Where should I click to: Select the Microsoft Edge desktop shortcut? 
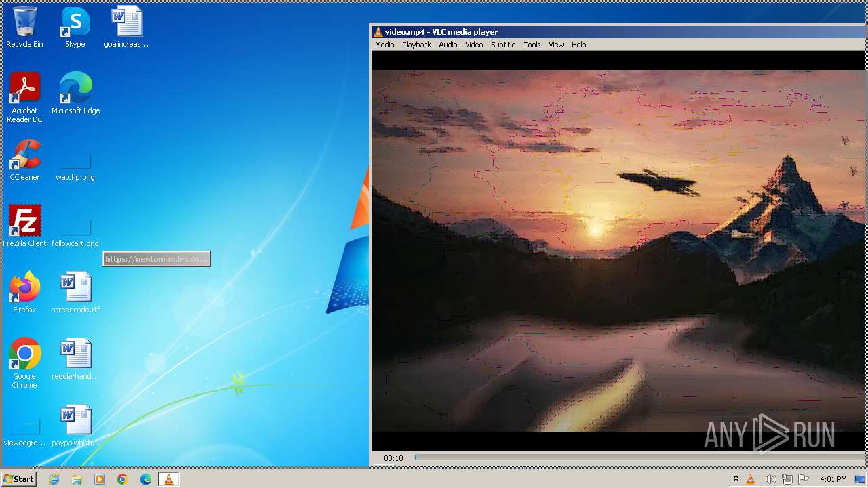pyautogui.click(x=75, y=94)
